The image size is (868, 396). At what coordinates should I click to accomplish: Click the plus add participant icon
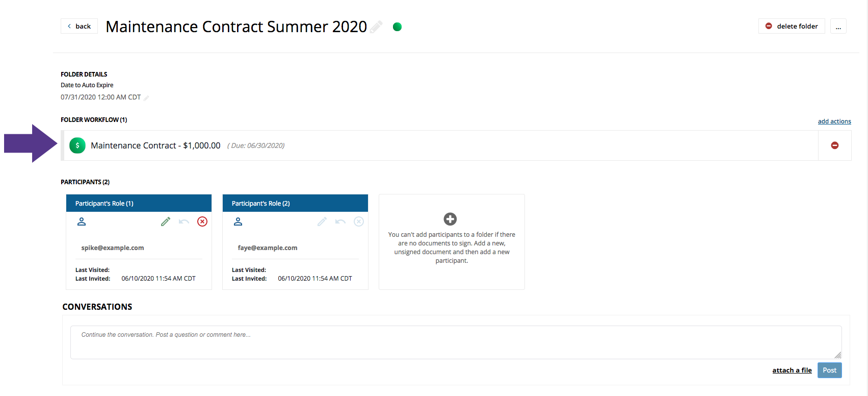click(x=450, y=219)
